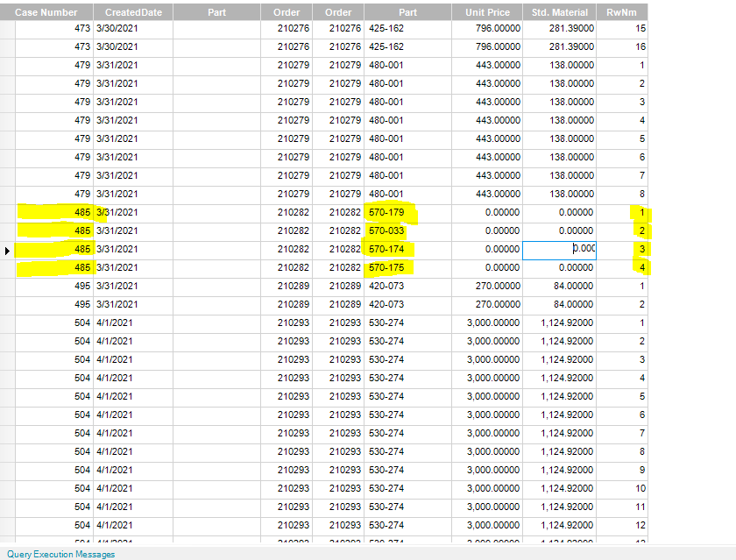Select part cell 570-033
The width and height of the screenshot is (736, 560).
408,231
